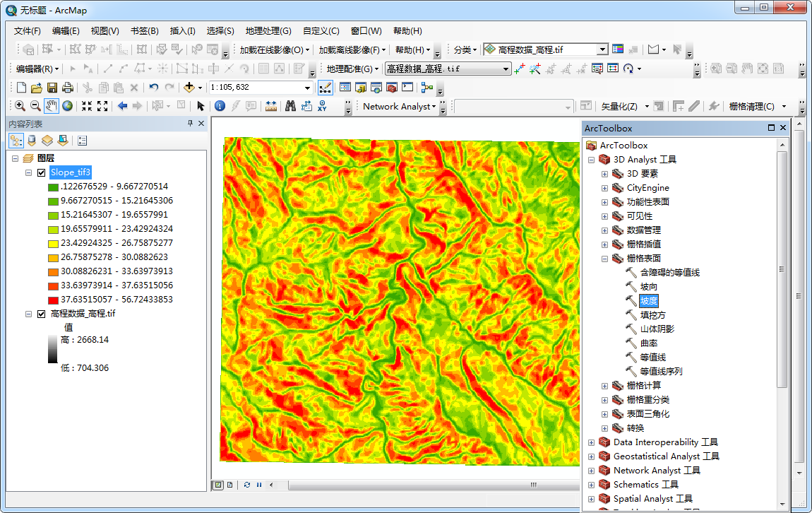Viewport: 812px width, 513px height.
Task: Collapse the 高程数据_高程.tif layer legend
Action: point(28,314)
